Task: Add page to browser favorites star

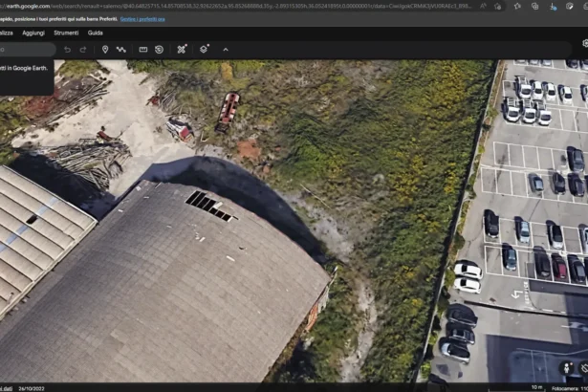Action: point(498,6)
